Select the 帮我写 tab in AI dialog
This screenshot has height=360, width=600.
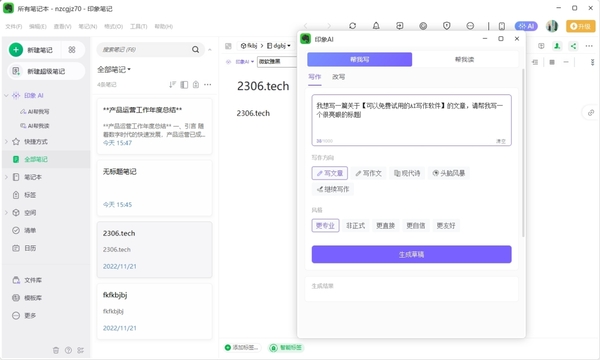(x=360, y=59)
